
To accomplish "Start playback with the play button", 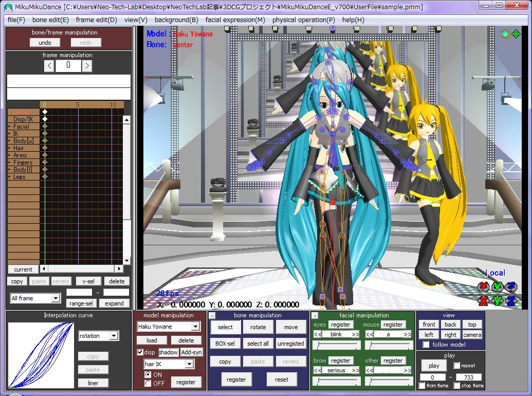I will tap(434, 366).
